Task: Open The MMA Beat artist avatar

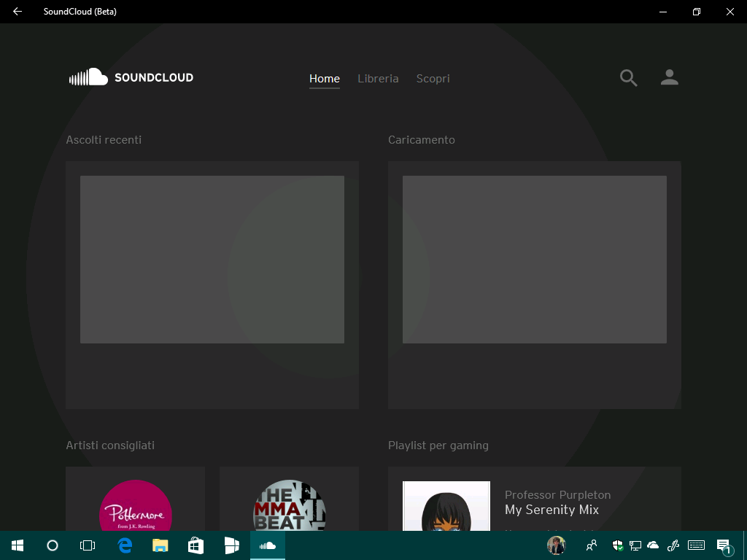Action: [289, 506]
